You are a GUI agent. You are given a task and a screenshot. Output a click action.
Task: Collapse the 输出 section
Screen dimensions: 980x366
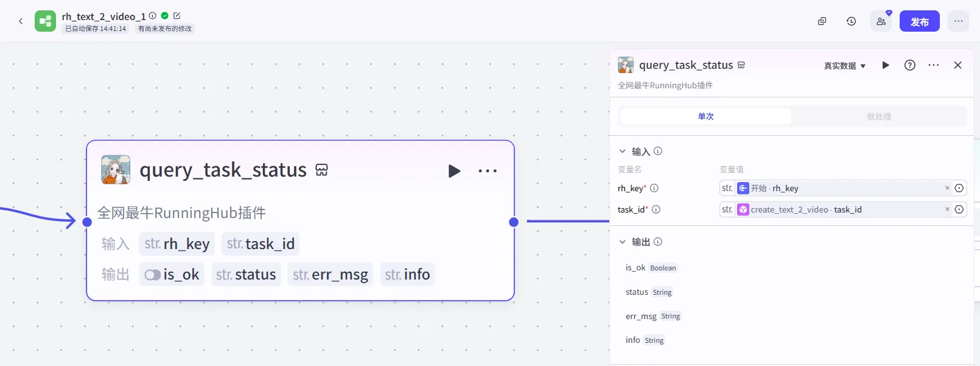coord(622,242)
